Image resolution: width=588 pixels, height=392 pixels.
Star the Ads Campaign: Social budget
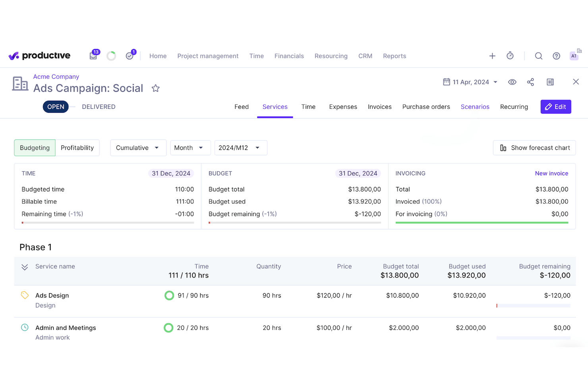point(156,88)
